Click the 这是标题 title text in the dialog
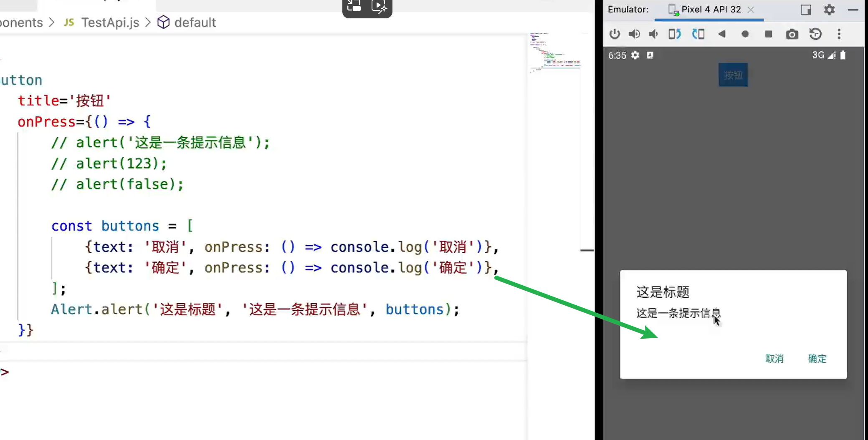Screen dimensions: 868x440 (663, 292)
